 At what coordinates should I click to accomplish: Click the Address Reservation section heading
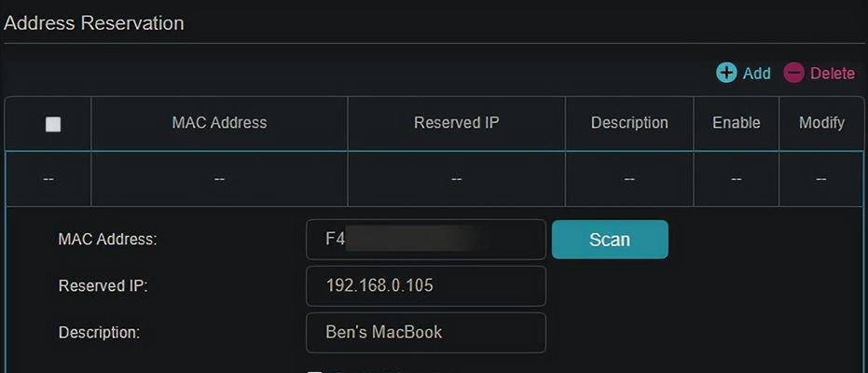(93, 23)
